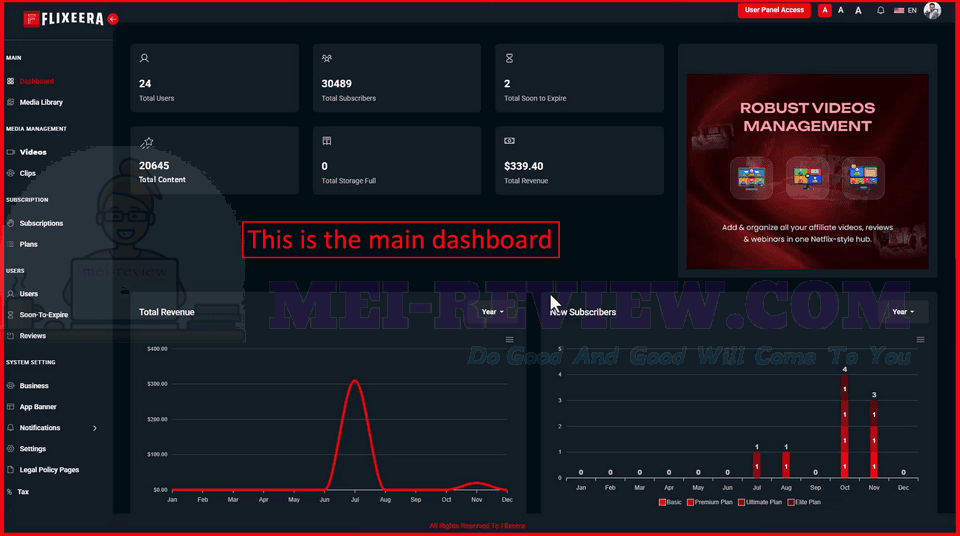Click the Subscriptions icon in sidebar

pos(10,223)
